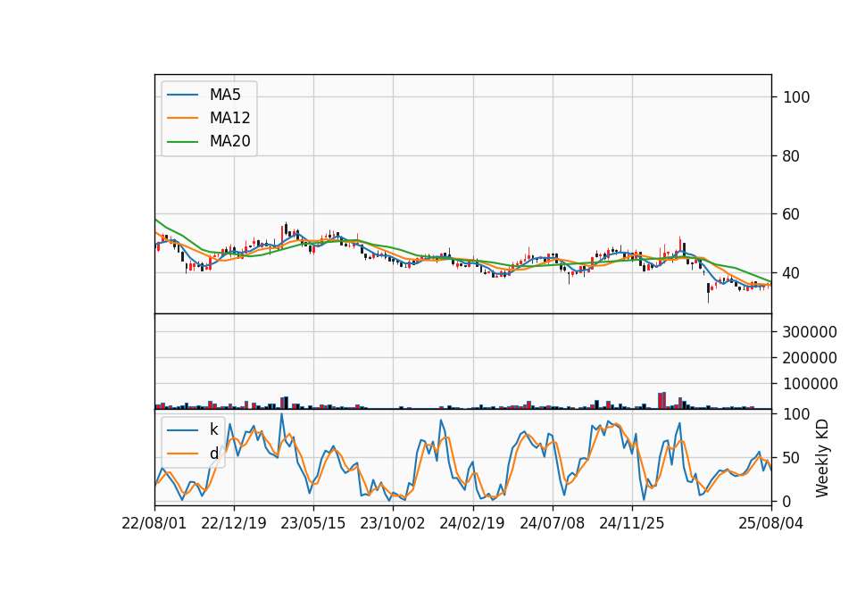Click the green MA20 legend line sample
Image resolution: width=857 pixels, height=616 pixels.
tap(182, 141)
